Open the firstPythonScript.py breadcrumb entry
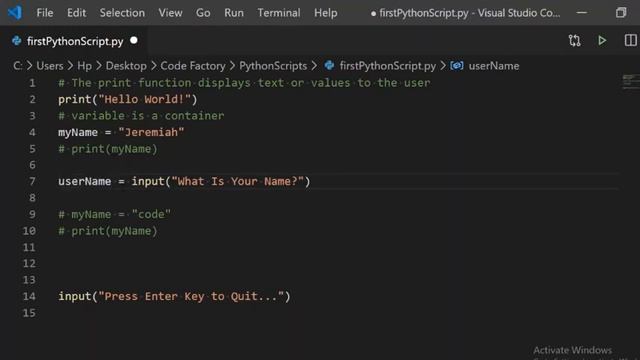Image resolution: width=640 pixels, height=360 pixels. (387, 66)
